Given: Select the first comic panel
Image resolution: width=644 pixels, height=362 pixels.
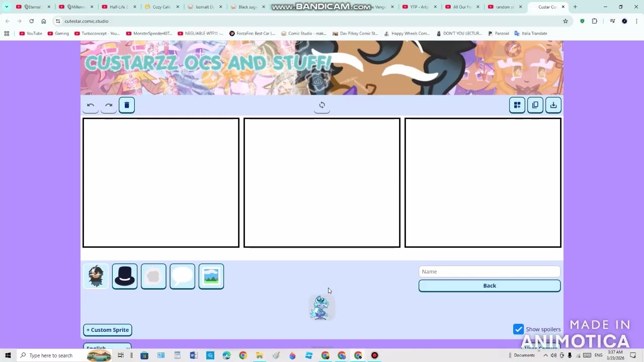Looking at the screenshot, I should point(161,183).
